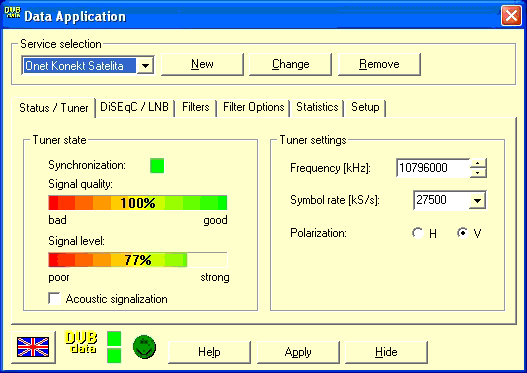Screen dimensions: 527x373
Task: Open the Service selection dropdown arrow
Action: (x=145, y=66)
